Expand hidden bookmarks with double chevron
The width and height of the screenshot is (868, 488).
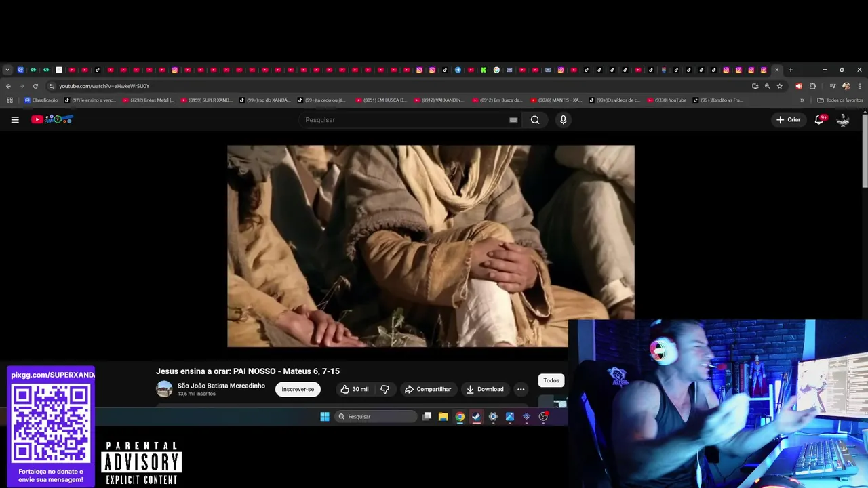point(802,100)
